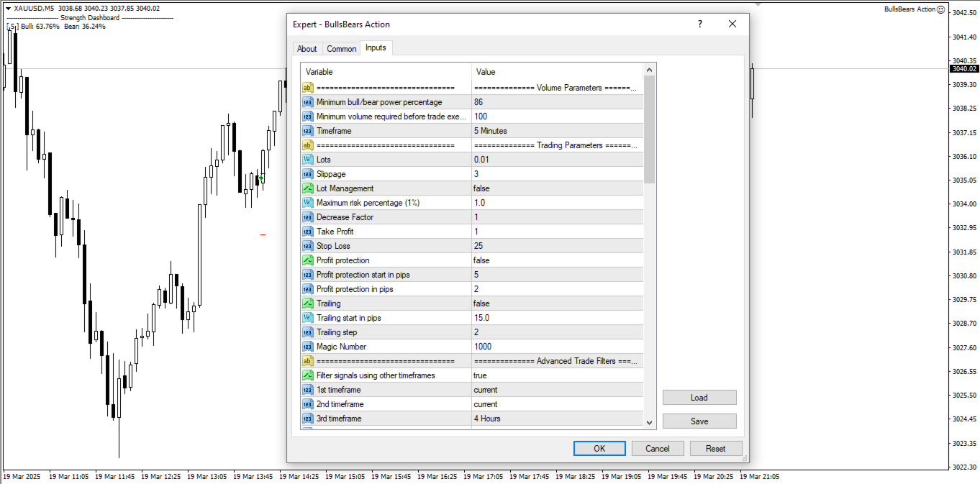Click the BullsBears Action smiley icon on chart
Image resolution: width=980 pixels, height=484 pixels.
click(941, 9)
